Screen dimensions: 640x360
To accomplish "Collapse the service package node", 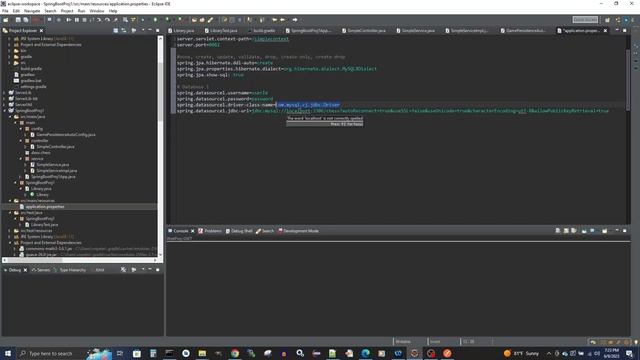I will [x=21, y=159].
